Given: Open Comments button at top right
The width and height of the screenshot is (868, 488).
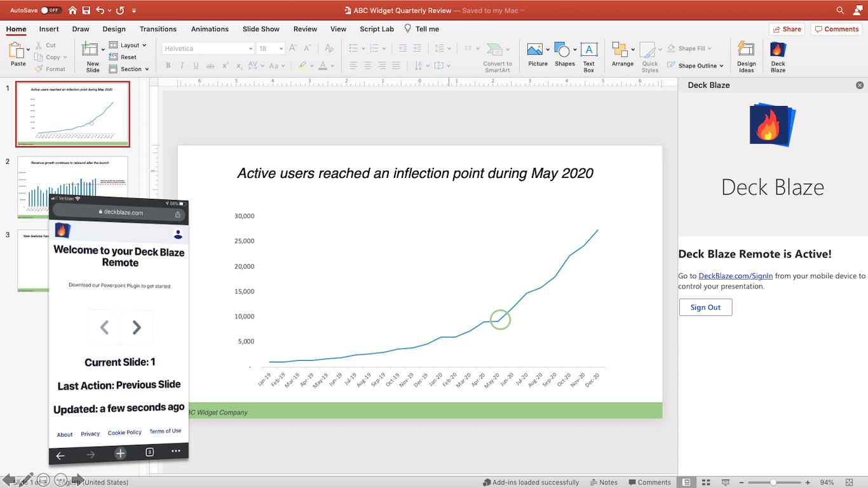Looking at the screenshot, I should (x=837, y=29).
